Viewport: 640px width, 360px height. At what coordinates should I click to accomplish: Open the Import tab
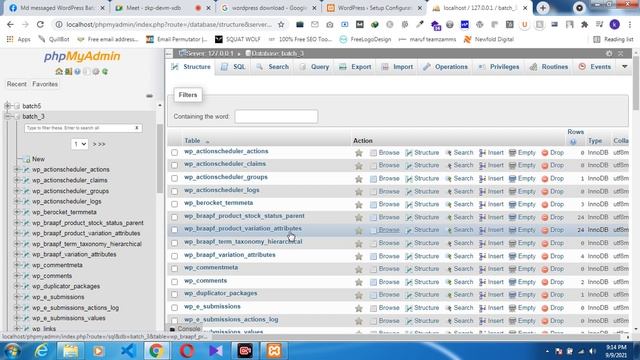[398, 67]
